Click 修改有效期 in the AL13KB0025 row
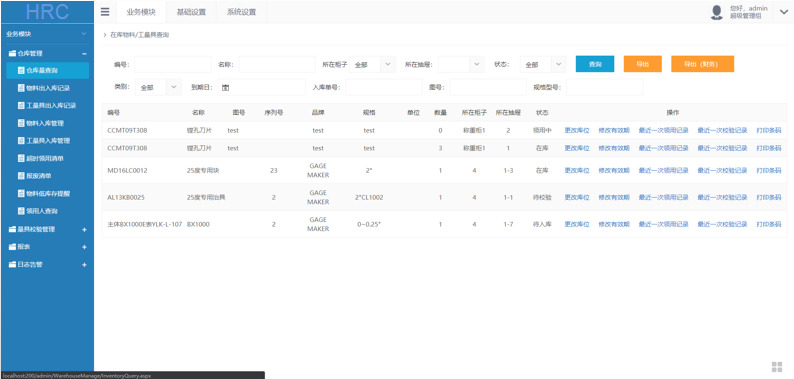 (614, 198)
